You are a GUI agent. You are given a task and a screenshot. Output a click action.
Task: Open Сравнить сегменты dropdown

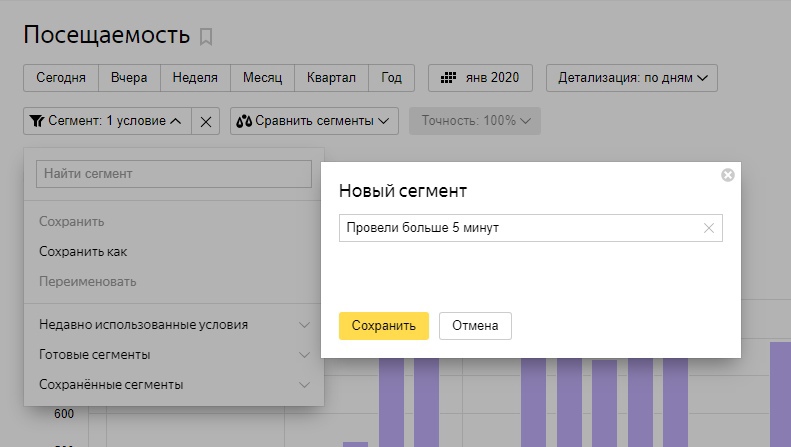[x=314, y=121]
